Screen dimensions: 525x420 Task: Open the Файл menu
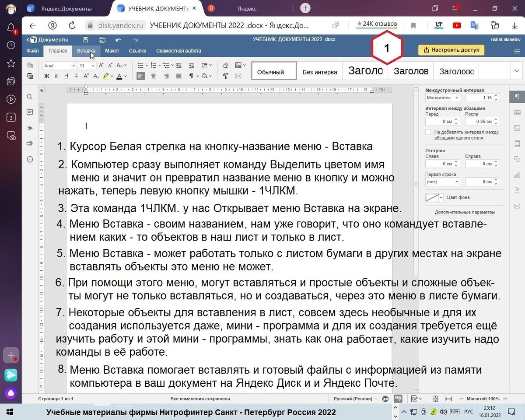coord(33,51)
